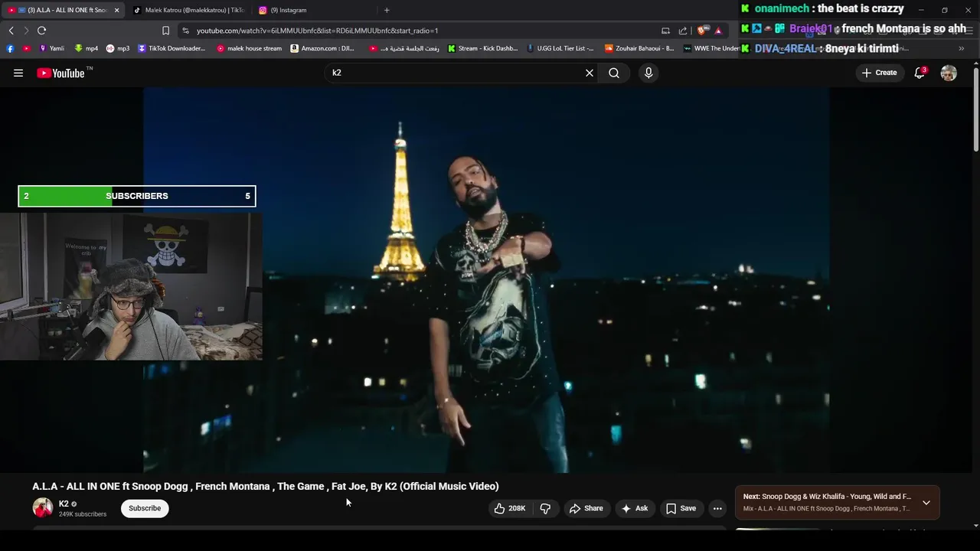
Task: Click the Create button
Action: [x=879, y=73]
